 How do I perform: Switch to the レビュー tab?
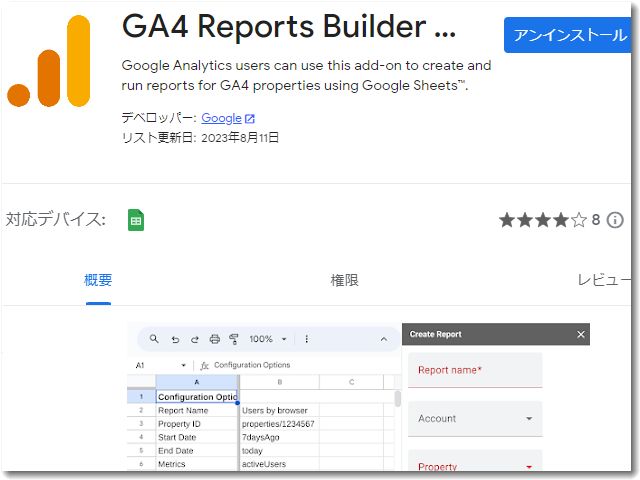[604, 280]
